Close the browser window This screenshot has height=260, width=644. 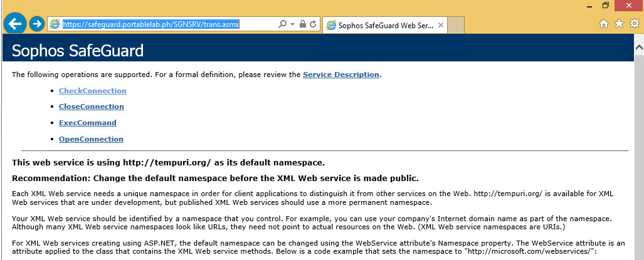[x=629, y=6]
